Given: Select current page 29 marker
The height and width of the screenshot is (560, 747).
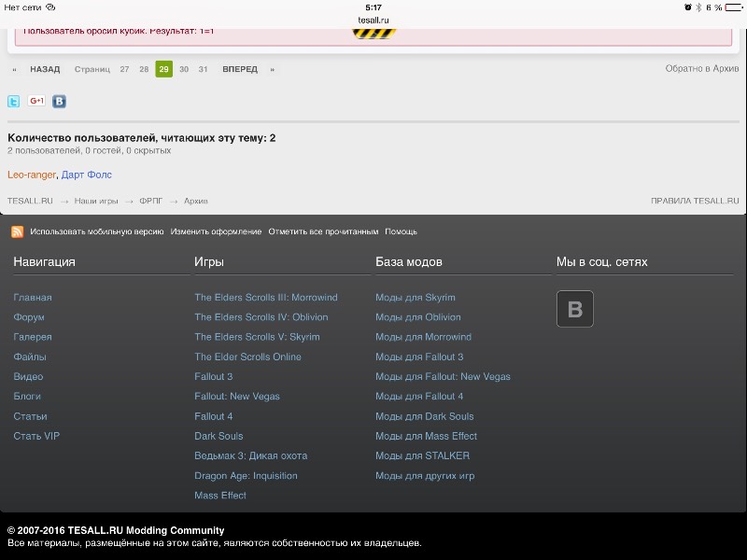Looking at the screenshot, I should (164, 69).
